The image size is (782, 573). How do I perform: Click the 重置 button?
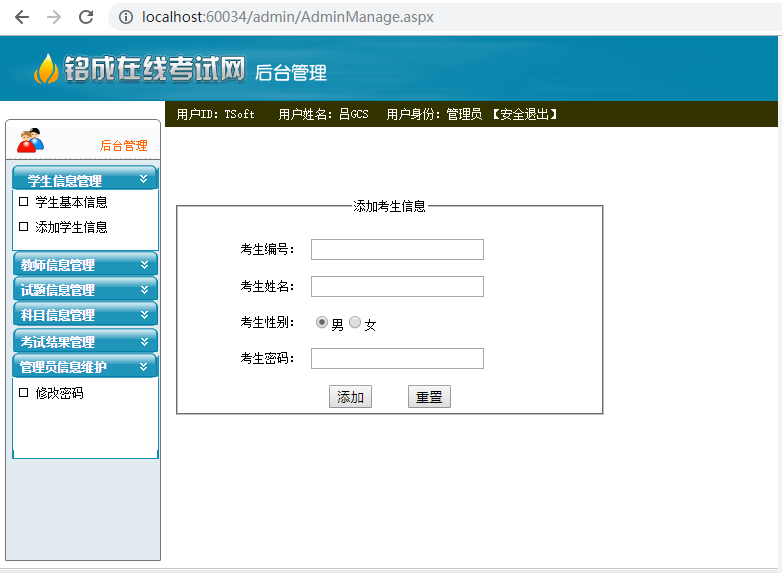click(x=429, y=396)
